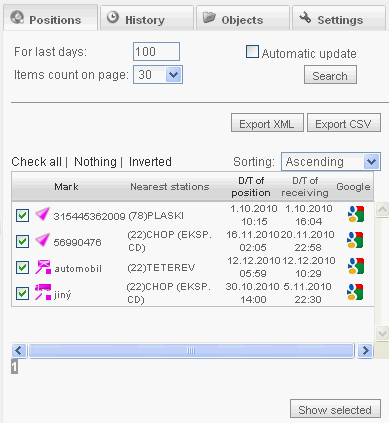
Task: Click pink arrow icon next to 315445362009
Action: click(43, 214)
